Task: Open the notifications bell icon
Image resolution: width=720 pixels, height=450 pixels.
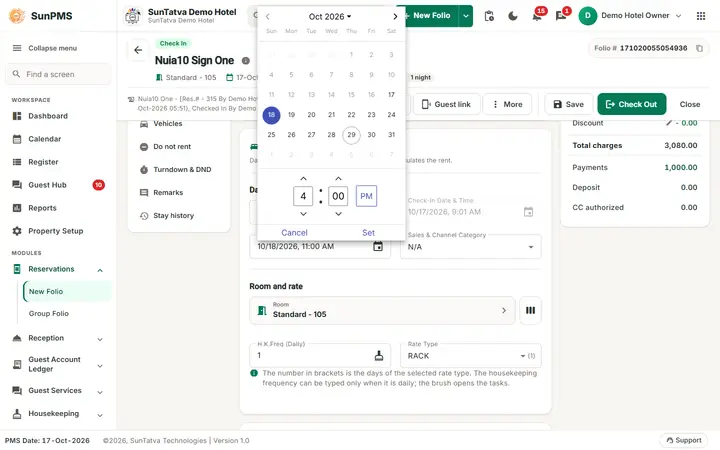Action: tap(537, 16)
